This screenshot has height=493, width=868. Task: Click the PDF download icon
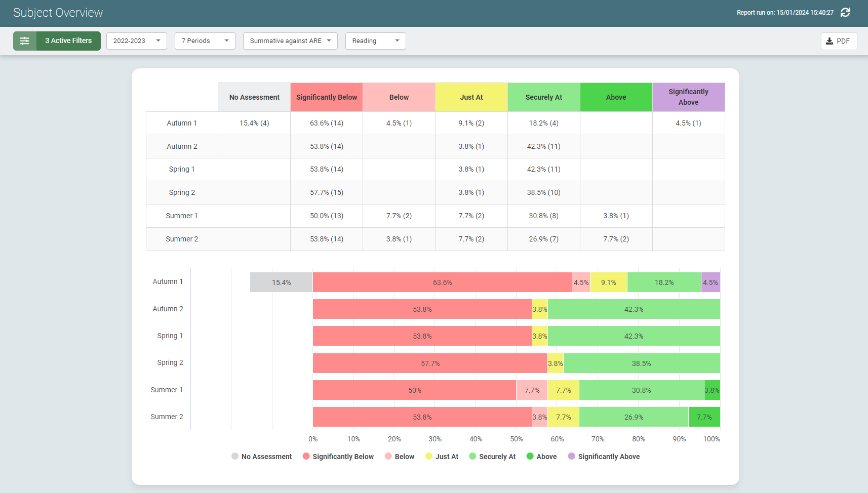click(x=830, y=41)
